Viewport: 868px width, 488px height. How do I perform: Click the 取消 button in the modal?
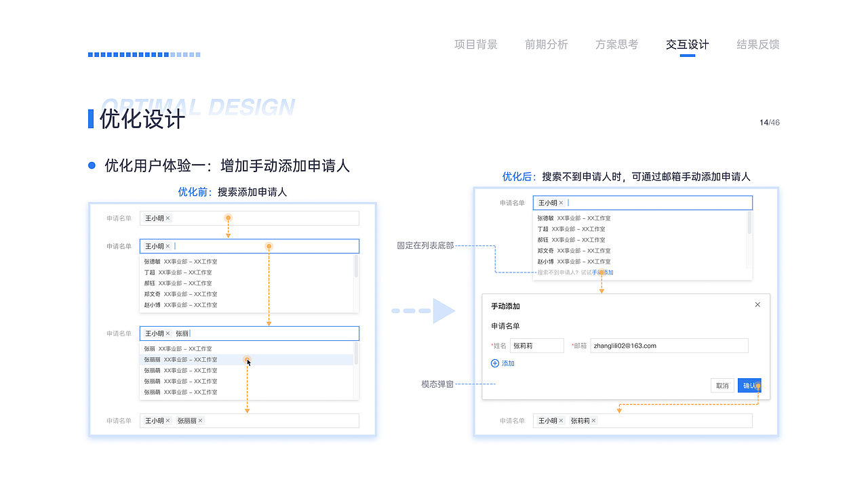tap(722, 386)
